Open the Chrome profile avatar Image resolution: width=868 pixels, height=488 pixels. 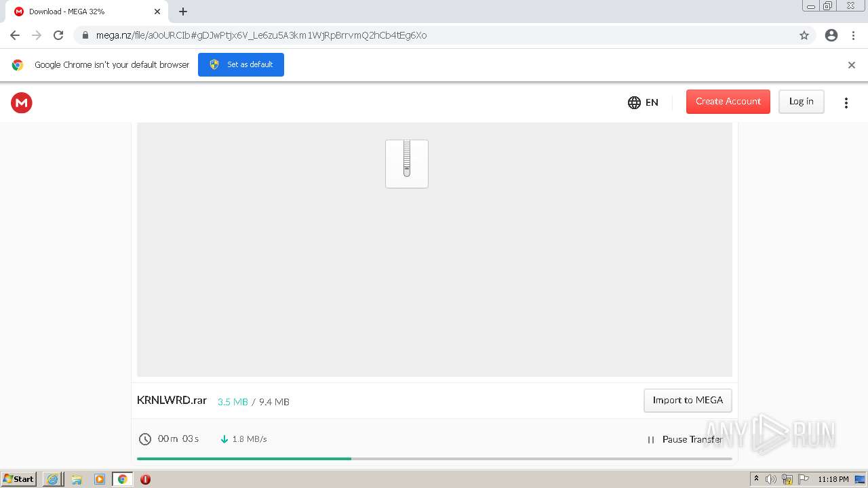click(x=831, y=35)
